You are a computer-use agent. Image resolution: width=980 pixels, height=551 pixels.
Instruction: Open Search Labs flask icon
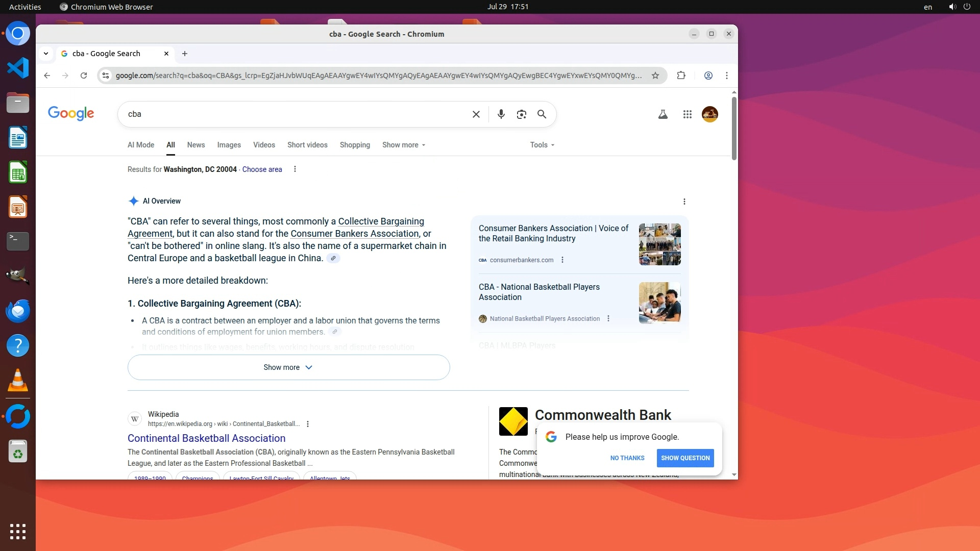pyautogui.click(x=663, y=114)
